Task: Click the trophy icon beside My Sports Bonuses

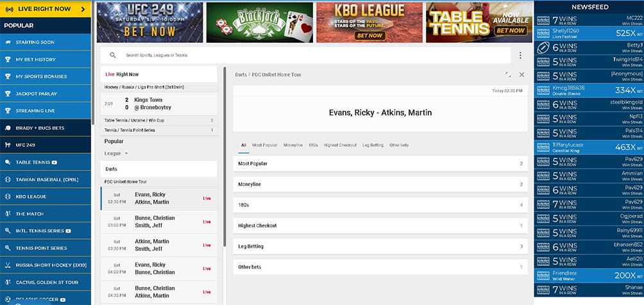Action: coord(8,76)
